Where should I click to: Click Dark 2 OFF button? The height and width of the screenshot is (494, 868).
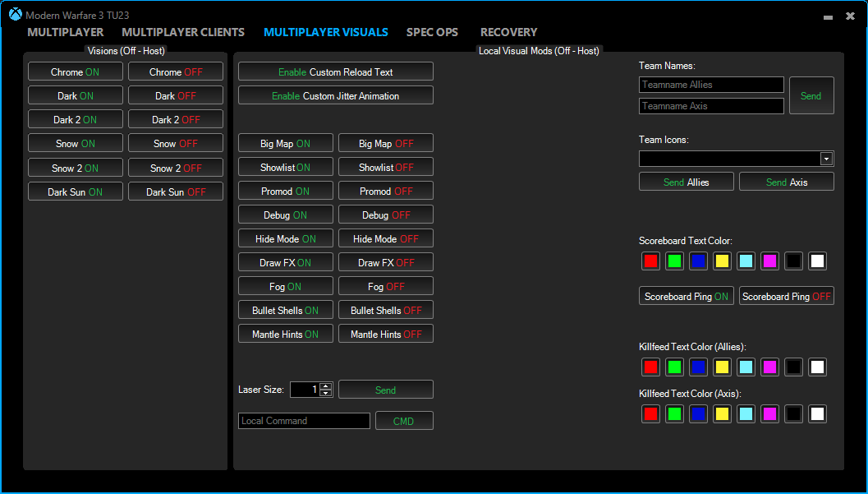(176, 119)
